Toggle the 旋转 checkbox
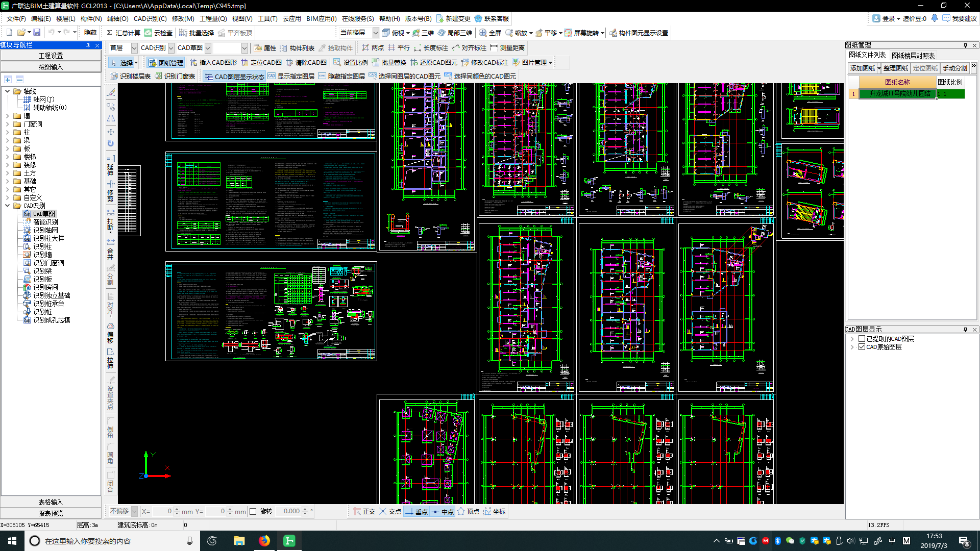980x551 pixels. (253, 511)
